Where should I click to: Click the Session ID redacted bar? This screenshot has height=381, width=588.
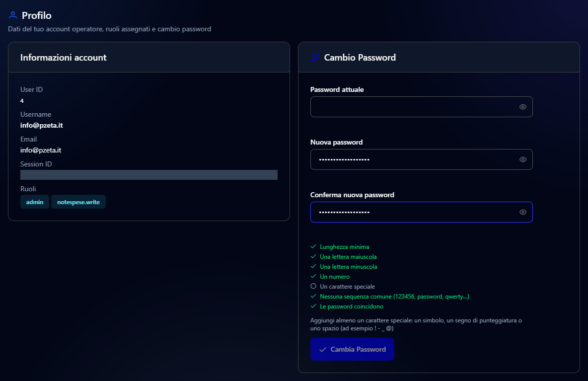tap(149, 175)
